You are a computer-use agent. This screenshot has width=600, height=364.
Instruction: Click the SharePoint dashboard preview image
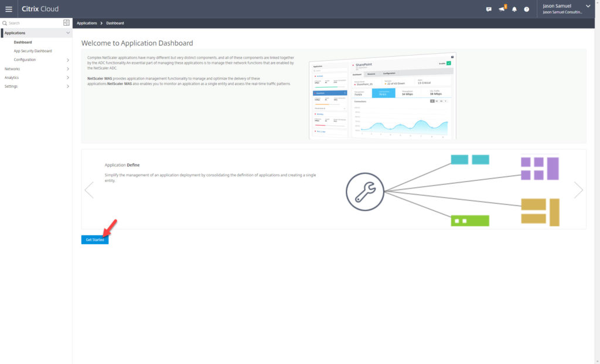382,97
